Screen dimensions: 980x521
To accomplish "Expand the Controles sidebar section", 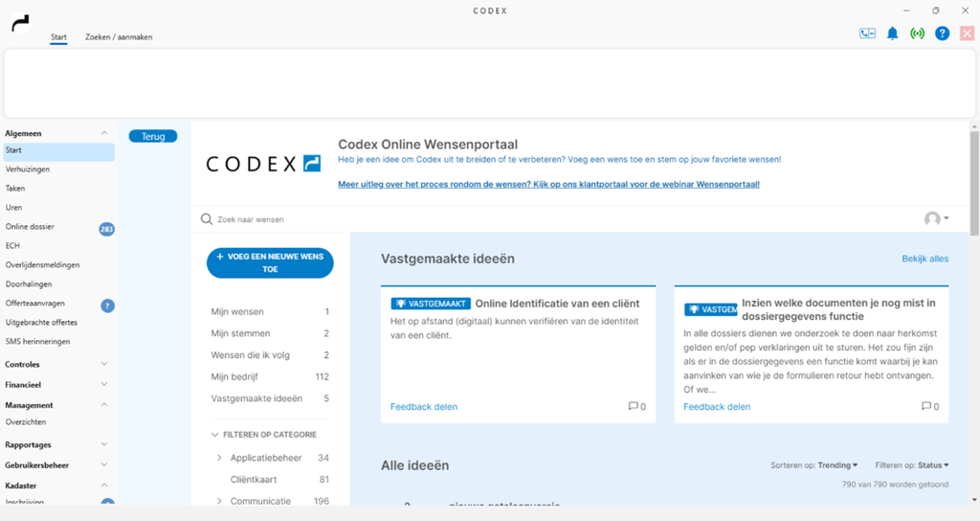I will [x=103, y=364].
